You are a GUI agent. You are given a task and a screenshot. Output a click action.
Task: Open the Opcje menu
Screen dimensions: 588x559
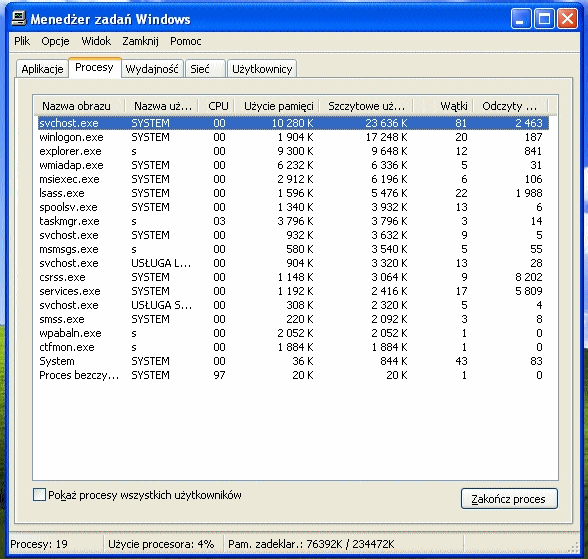click(55, 41)
